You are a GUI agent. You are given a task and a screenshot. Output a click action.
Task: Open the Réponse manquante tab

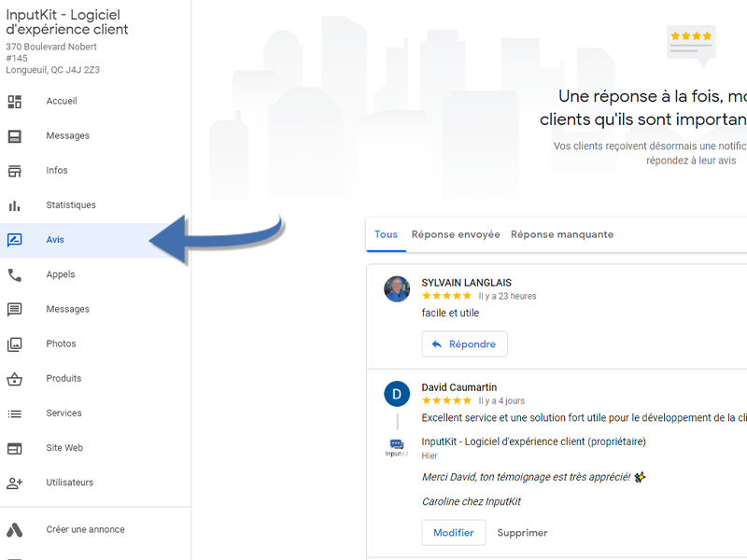pos(562,234)
